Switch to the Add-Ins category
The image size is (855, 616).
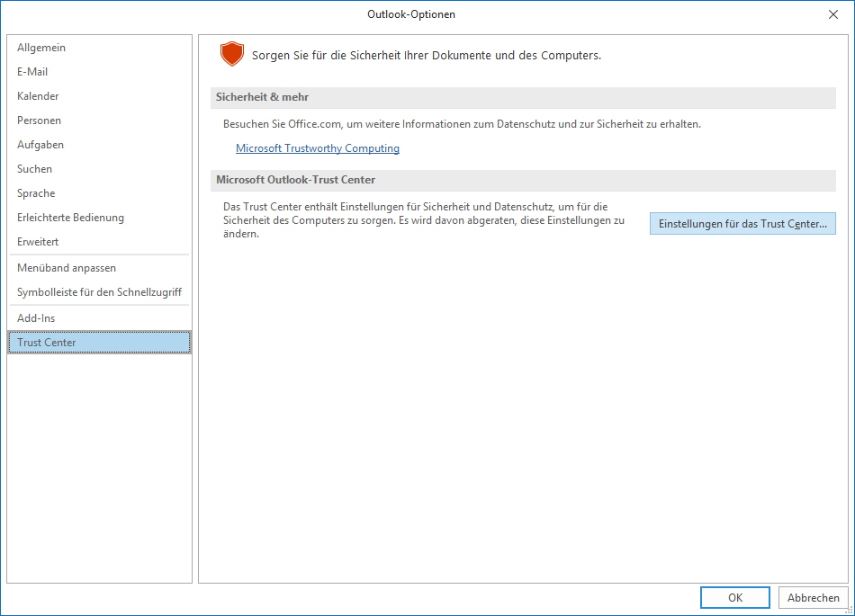tap(36, 318)
